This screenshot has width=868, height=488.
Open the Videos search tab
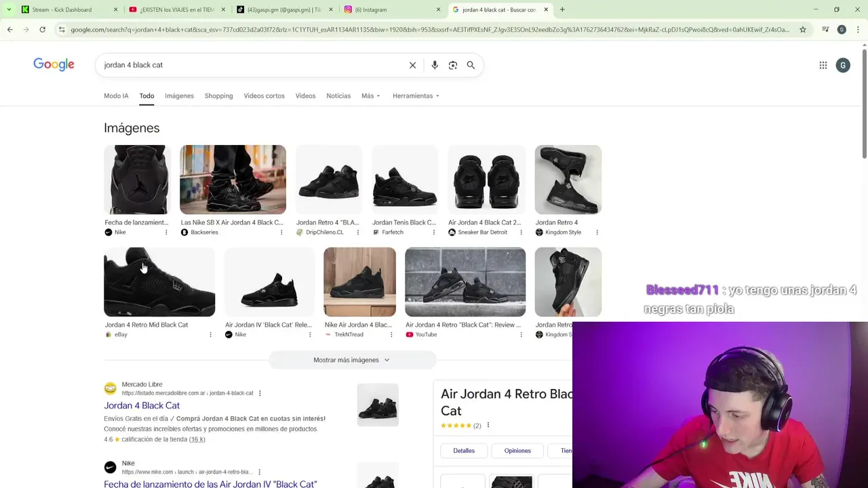click(x=305, y=96)
